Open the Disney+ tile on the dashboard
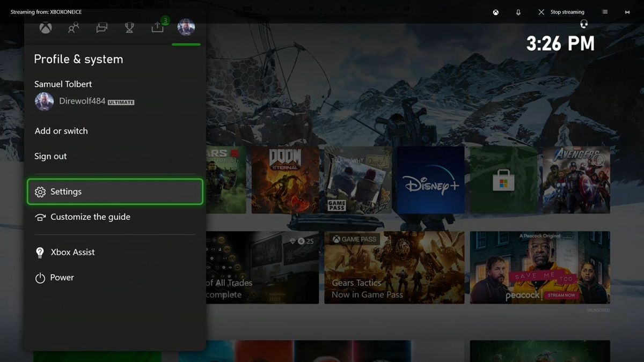 tap(429, 179)
